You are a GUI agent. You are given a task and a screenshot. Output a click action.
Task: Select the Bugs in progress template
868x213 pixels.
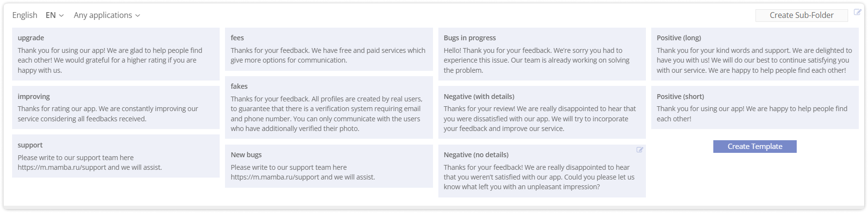pyautogui.click(x=542, y=54)
